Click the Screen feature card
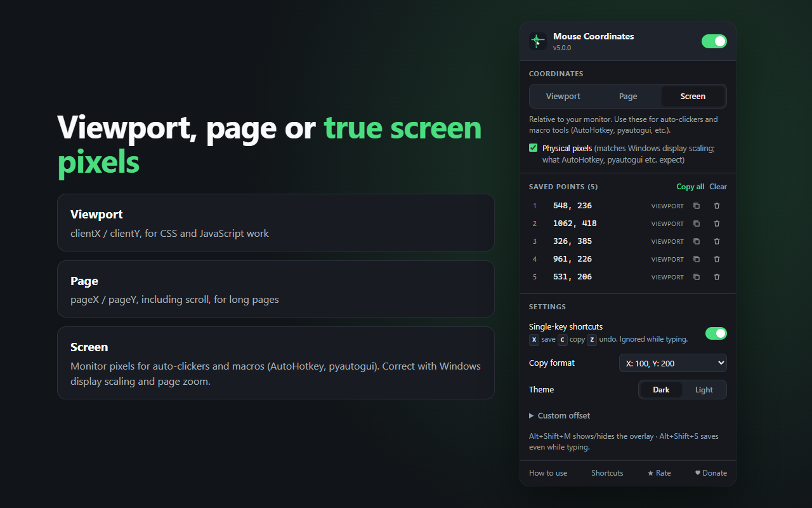This screenshot has width=812, height=508. pyautogui.click(x=276, y=363)
